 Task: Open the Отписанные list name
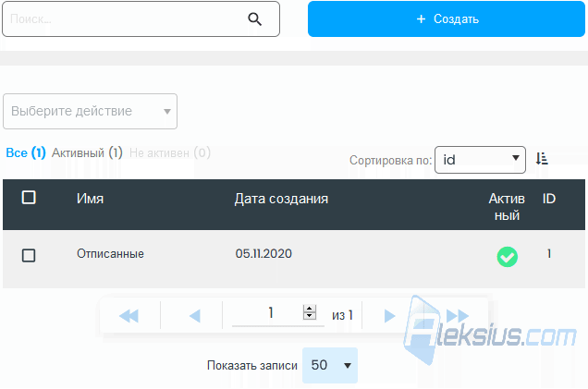(110, 254)
